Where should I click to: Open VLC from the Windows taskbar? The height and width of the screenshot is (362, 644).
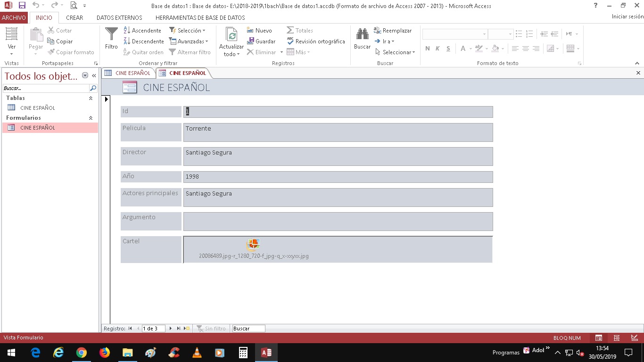tap(197, 353)
